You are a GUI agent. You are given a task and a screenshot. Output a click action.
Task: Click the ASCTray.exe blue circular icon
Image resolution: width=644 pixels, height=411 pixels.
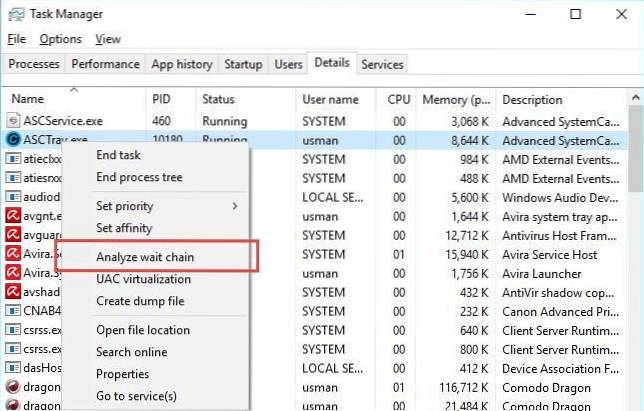tap(14, 140)
